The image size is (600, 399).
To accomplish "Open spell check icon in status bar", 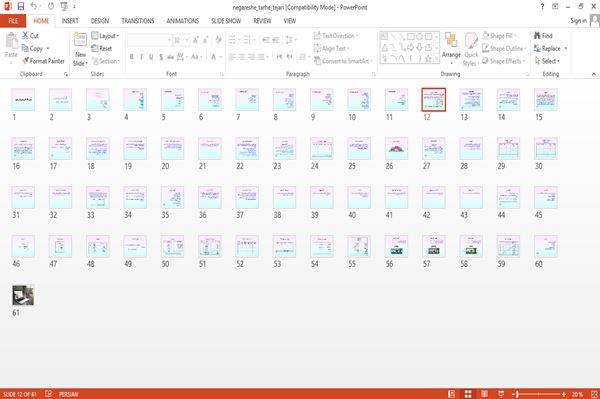I will tap(49, 394).
